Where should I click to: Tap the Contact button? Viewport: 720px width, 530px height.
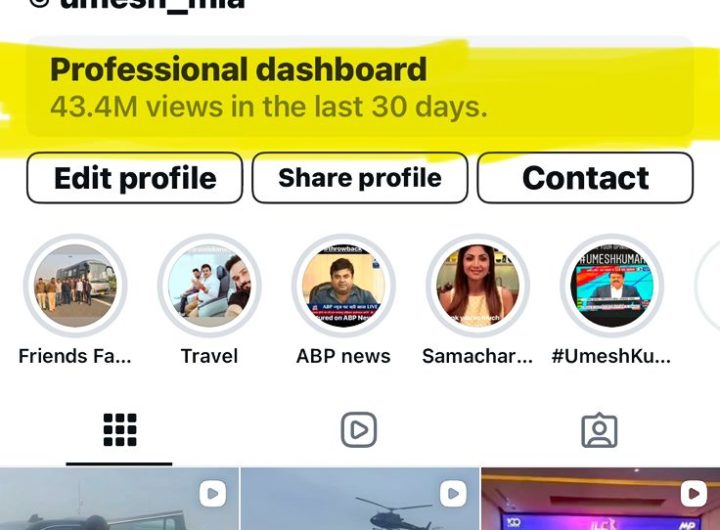[x=585, y=178]
